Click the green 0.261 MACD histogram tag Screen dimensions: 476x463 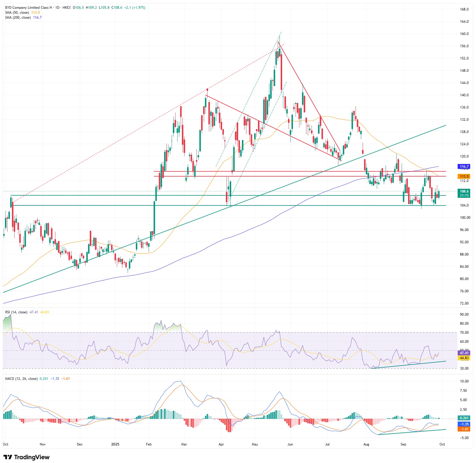tap(464, 418)
